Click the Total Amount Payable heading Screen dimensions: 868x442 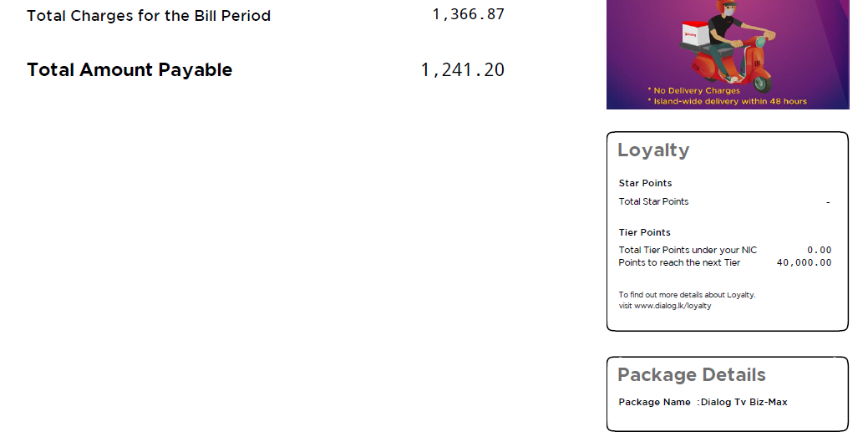coord(129,70)
